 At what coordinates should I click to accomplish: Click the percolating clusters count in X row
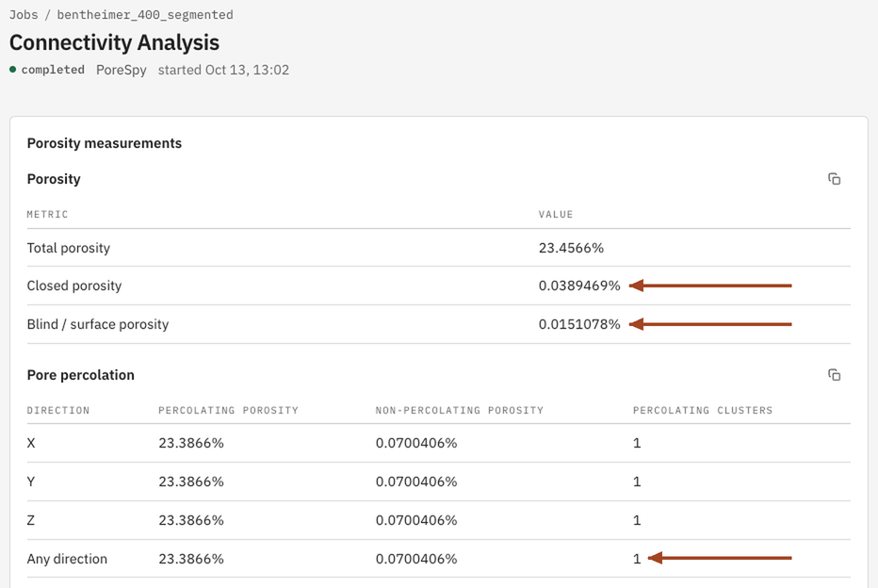pyautogui.click(x=637, y=443)
